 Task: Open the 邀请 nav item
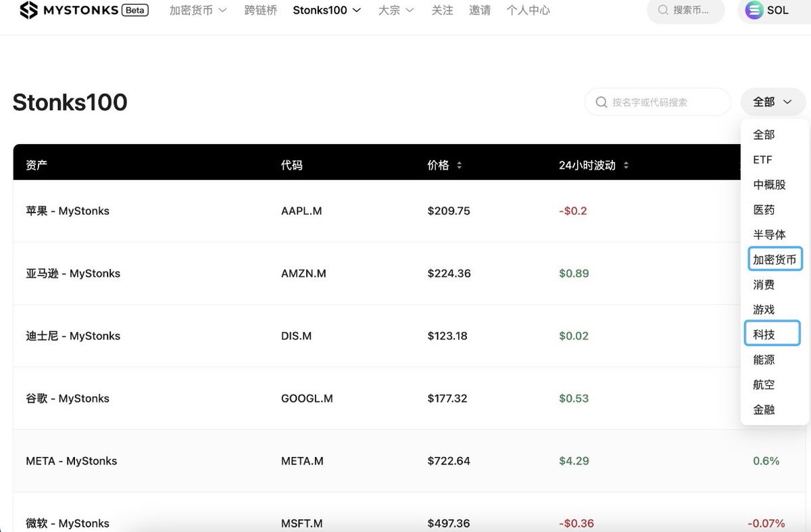[480, 10]
